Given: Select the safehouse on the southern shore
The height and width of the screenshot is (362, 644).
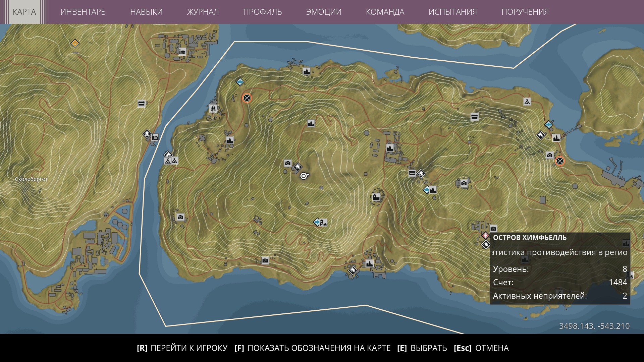Looking at the screenshot, I should click(352, 270).
